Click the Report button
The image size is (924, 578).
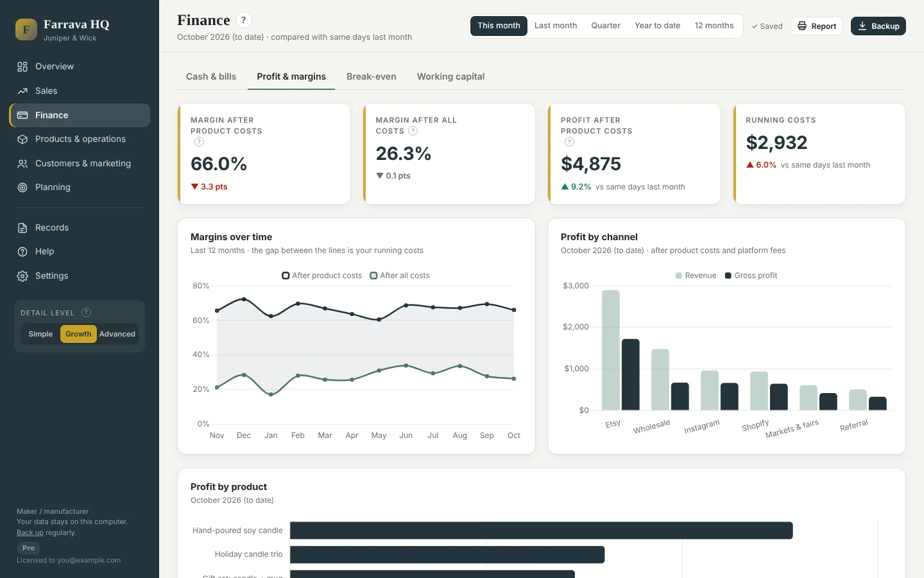coord(817,26)
